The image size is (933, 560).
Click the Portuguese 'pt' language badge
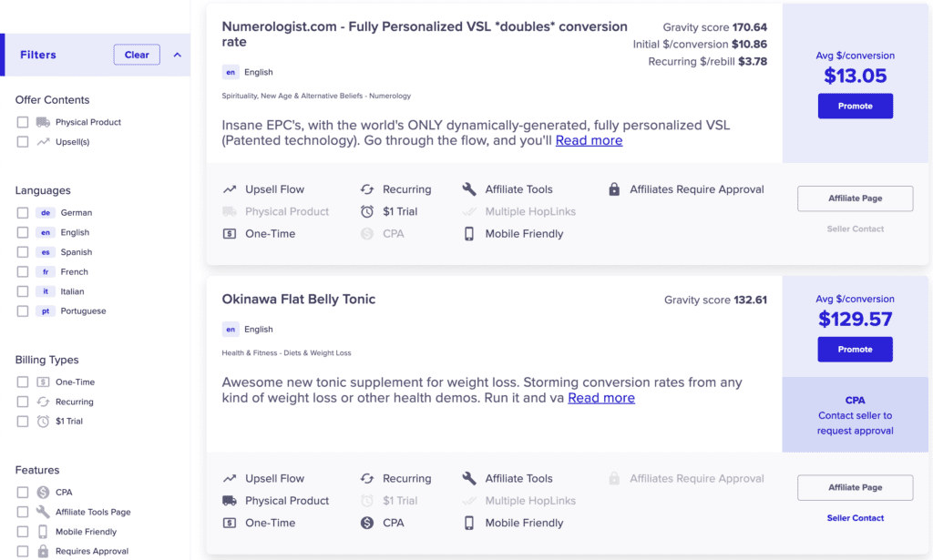(46, 311)
